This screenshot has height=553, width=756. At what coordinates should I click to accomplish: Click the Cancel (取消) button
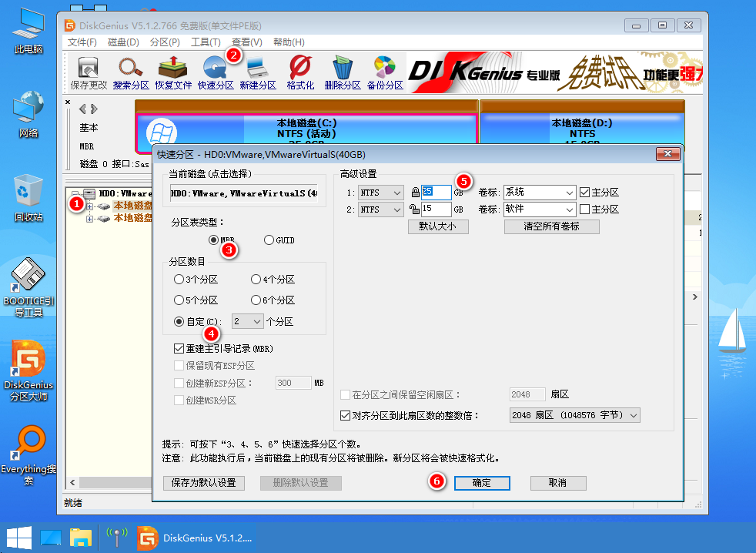point(558,483)
